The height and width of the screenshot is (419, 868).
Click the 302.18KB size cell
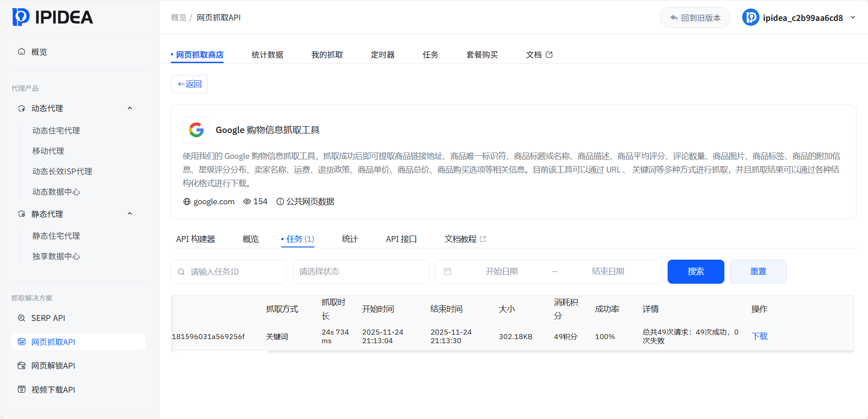point(516,337)
